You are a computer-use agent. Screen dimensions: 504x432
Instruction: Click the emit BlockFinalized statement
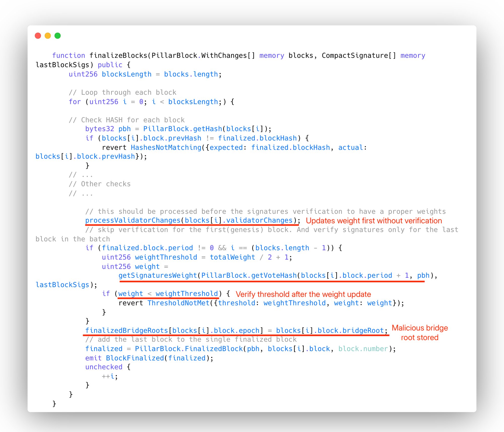coord(149,358)
